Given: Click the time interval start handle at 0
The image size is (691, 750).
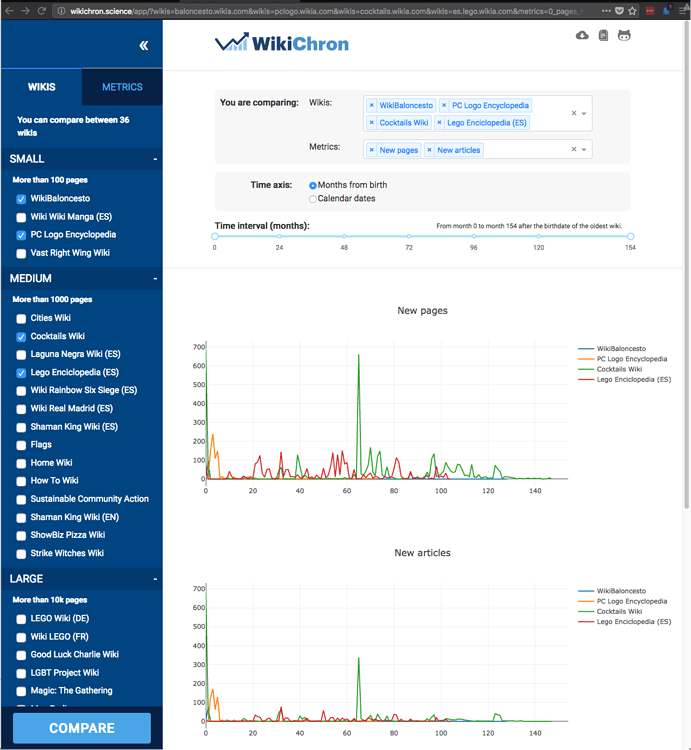Looking at the screenshot, I should [x=215, y=236].
